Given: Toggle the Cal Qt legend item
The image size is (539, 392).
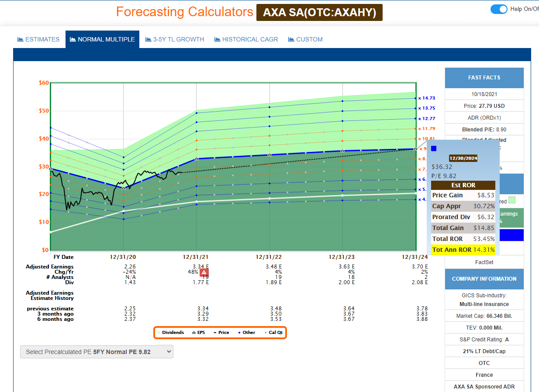Looking at the screenshot, I should tap(273, 333).
